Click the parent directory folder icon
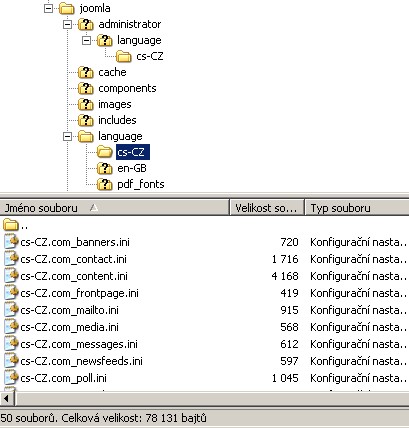The image size is (409, 428). (11, 225)
